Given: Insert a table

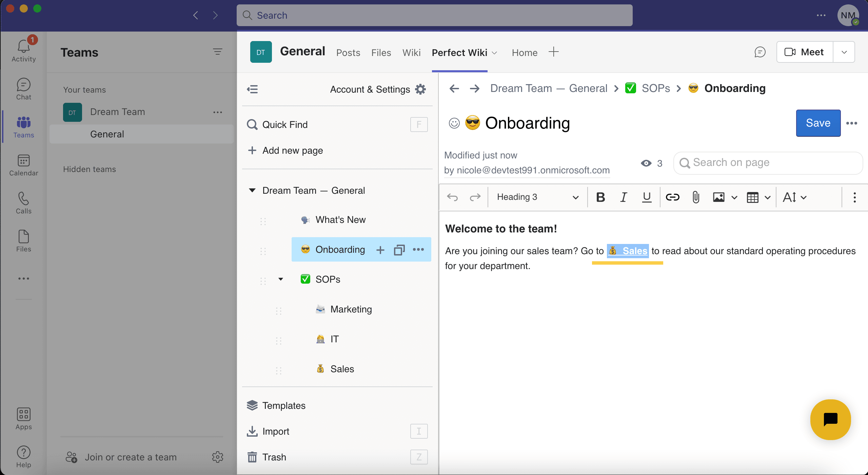Looking at the screenshot, I should (x=752, y=197).
